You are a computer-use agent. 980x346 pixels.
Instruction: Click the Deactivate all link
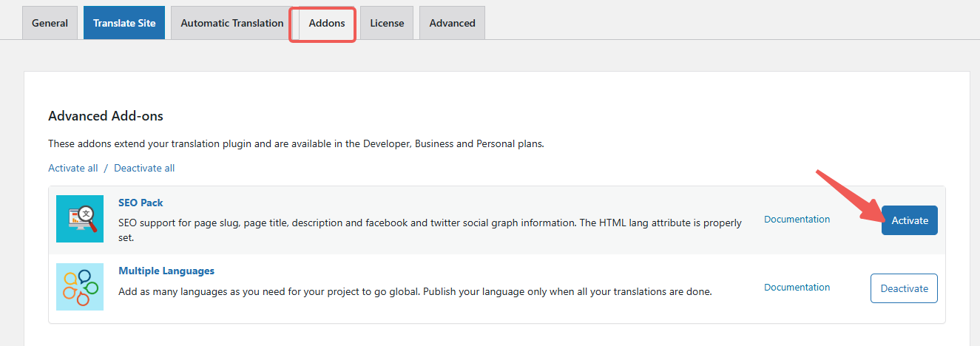click(144, 168)
